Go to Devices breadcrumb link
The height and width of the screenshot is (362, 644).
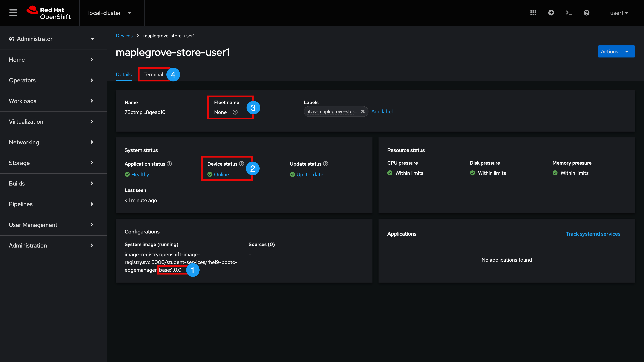click(124, 36)
